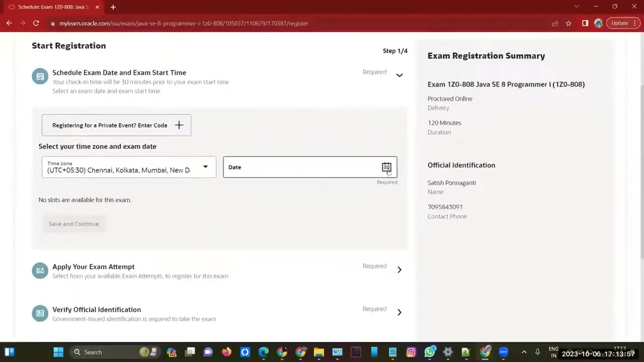Click the plus icon beside Enter Code

point(179,125)
